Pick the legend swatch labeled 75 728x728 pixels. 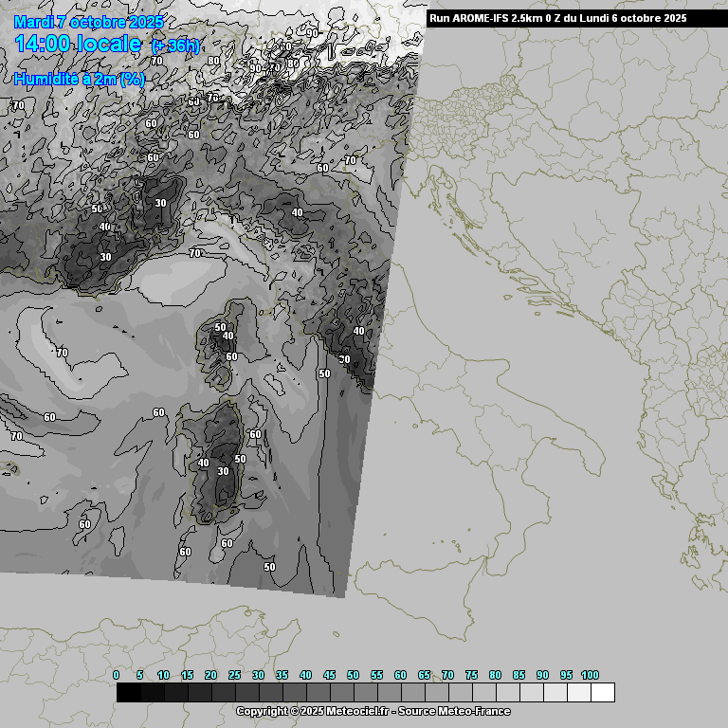(x=483, y=693)
